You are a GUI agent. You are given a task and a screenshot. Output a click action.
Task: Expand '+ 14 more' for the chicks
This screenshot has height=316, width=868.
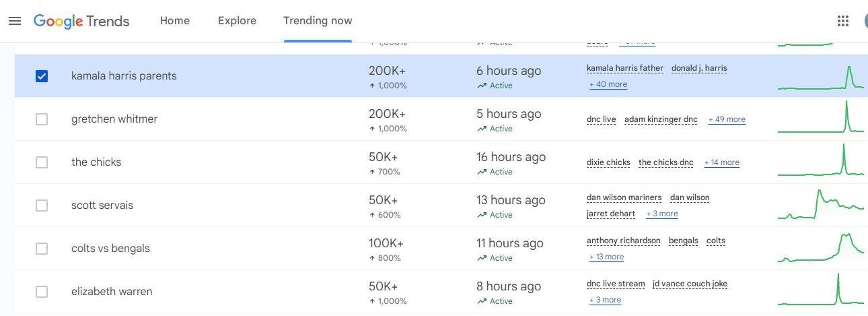(x=722, y=163)
